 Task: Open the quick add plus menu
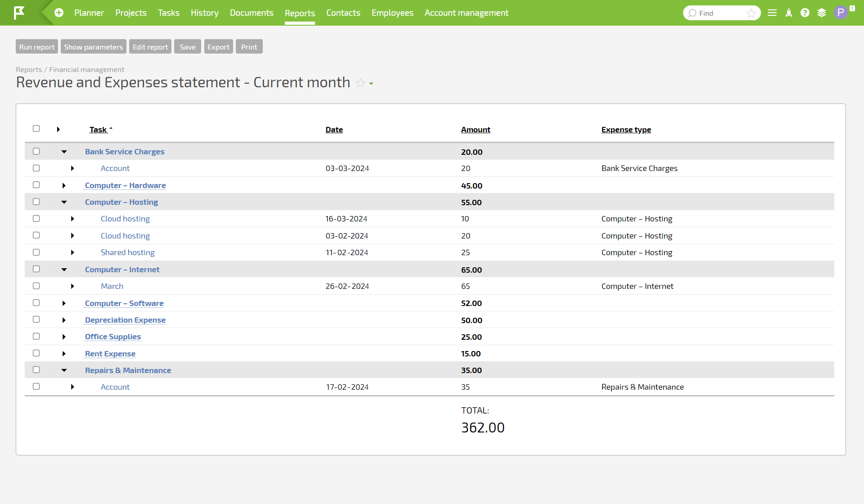pos(58,13)
